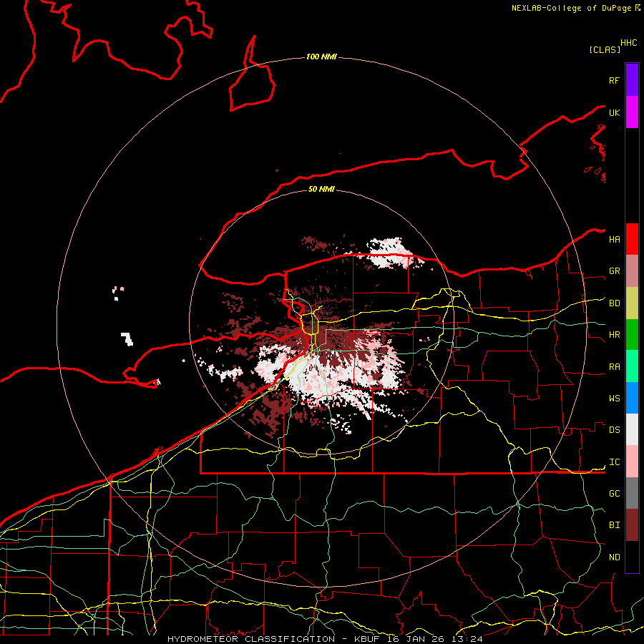The height and width of the screenshot is (644, 644).
Task: Click the ND legend label
Action: (x=614, y=557)
